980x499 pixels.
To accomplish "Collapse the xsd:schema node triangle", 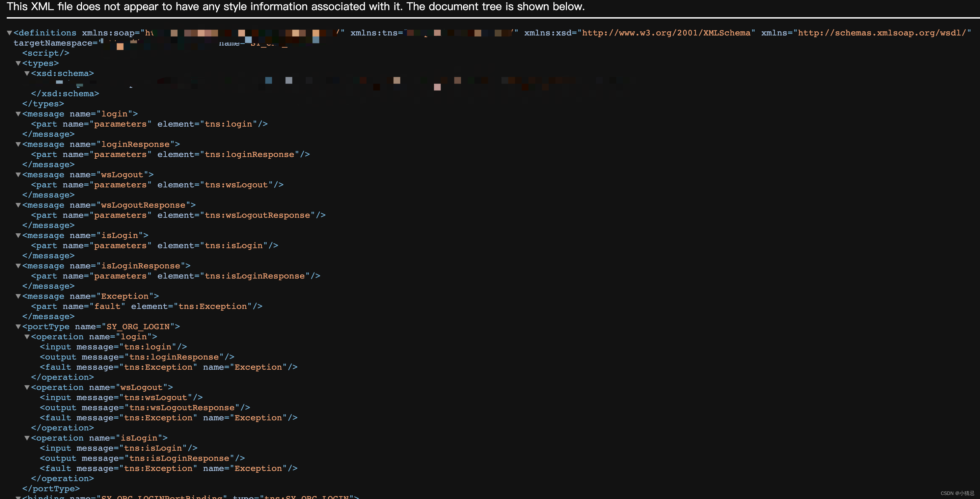I will click(27, 74).
